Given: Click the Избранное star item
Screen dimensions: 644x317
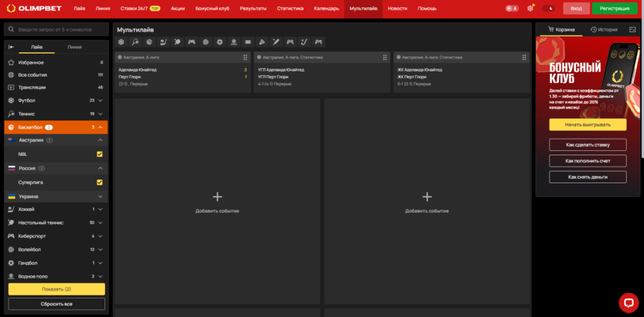Looking at the screenshot, I should (31, 62).
